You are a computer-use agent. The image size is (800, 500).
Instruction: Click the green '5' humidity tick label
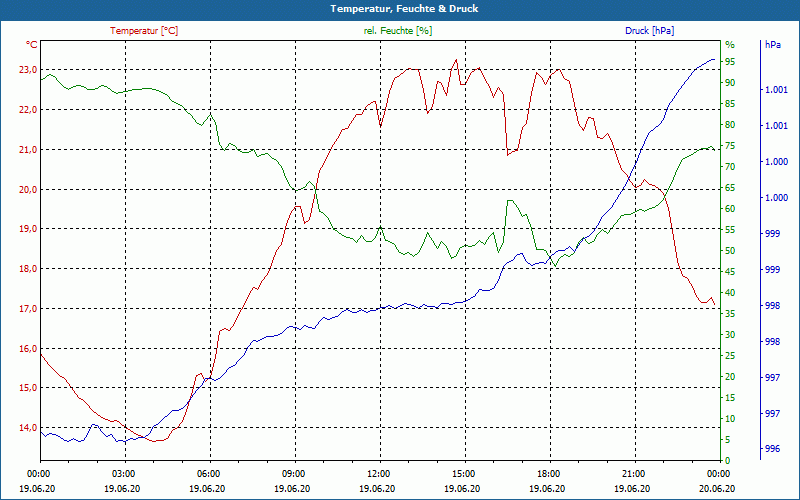coord(728,440)
